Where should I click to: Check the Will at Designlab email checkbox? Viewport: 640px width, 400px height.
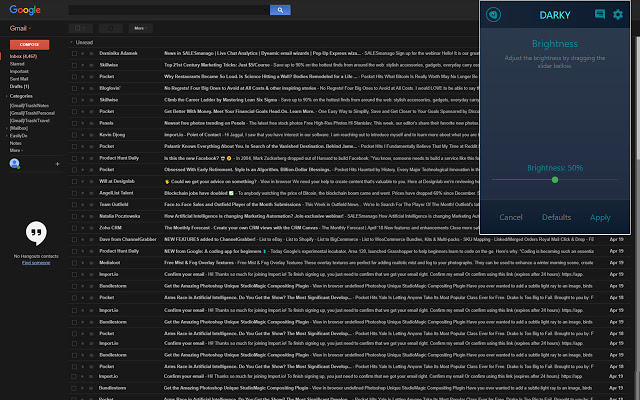coord(74,181)
